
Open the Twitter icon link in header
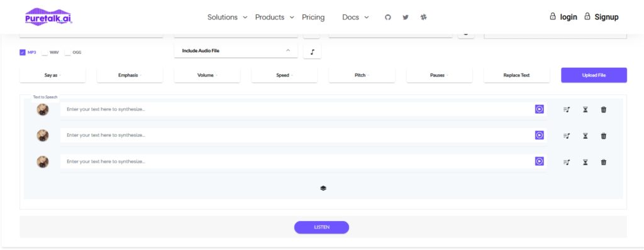point(406,17)
